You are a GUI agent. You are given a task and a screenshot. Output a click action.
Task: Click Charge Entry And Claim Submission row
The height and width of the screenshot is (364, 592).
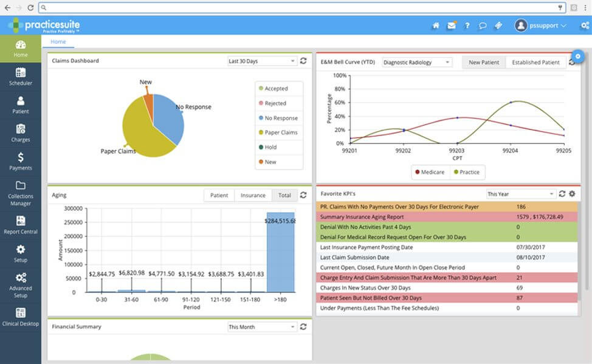(x=447, y=278)
